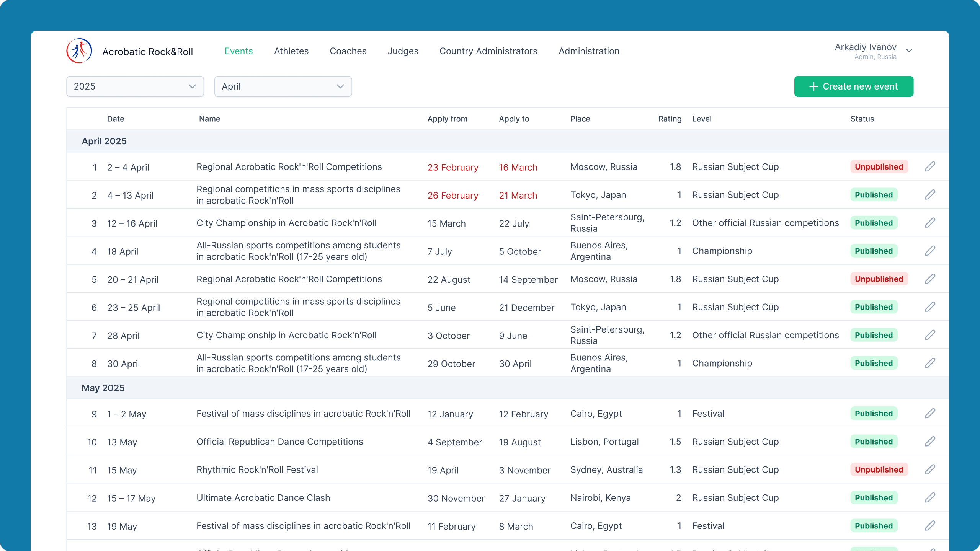This screenshot has width=980, height=551.
Task: Edit the 1 – 2 May Festival event
Action: point(930,414)
